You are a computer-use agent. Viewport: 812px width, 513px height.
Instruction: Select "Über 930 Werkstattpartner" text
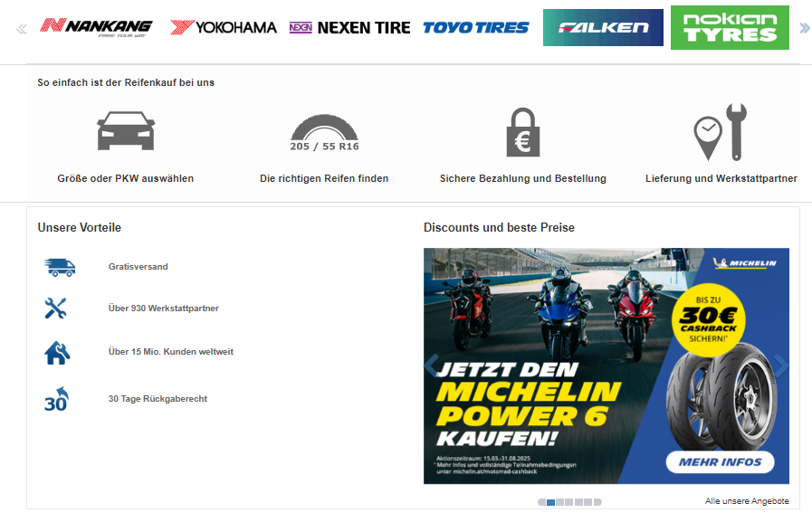[164, 308]
